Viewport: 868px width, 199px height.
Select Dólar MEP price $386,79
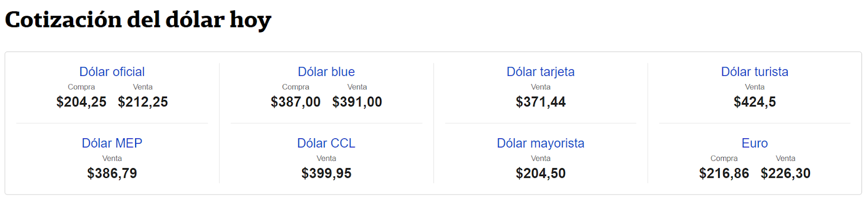click(112, 174)
